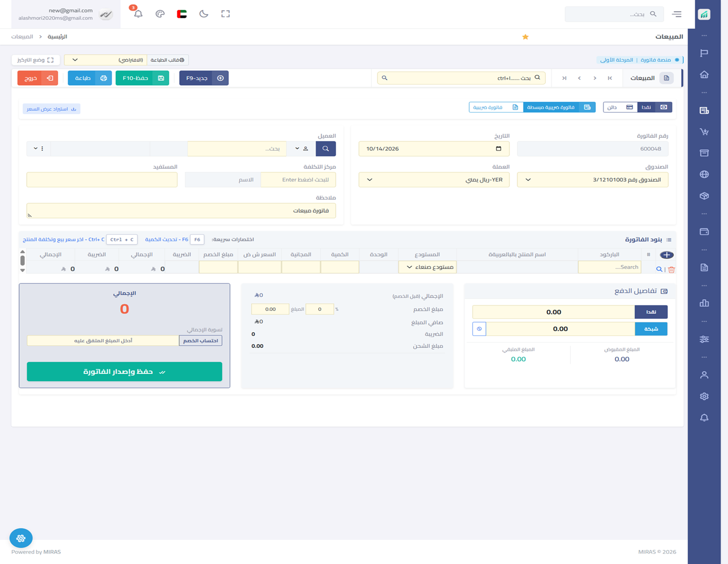728x564 pixels.
Task: Open the bar chart reports sidebar icon
Action: (x=704, y=303)
